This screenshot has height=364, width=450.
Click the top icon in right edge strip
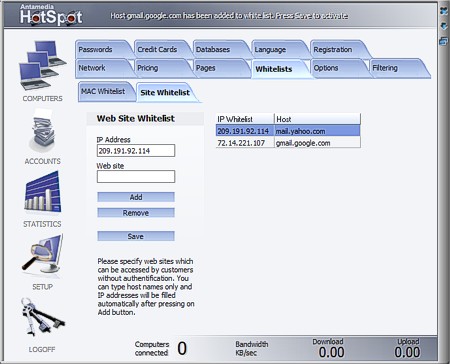pyautogui.click(x=444, y=11)
